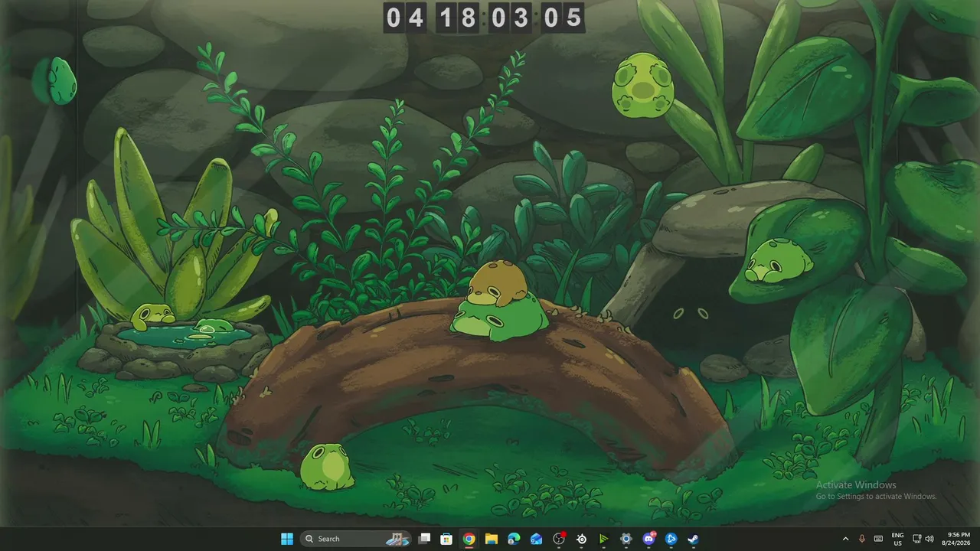
Task: Open the gear-shaped app in the taskbar
Action: [626, 539]
